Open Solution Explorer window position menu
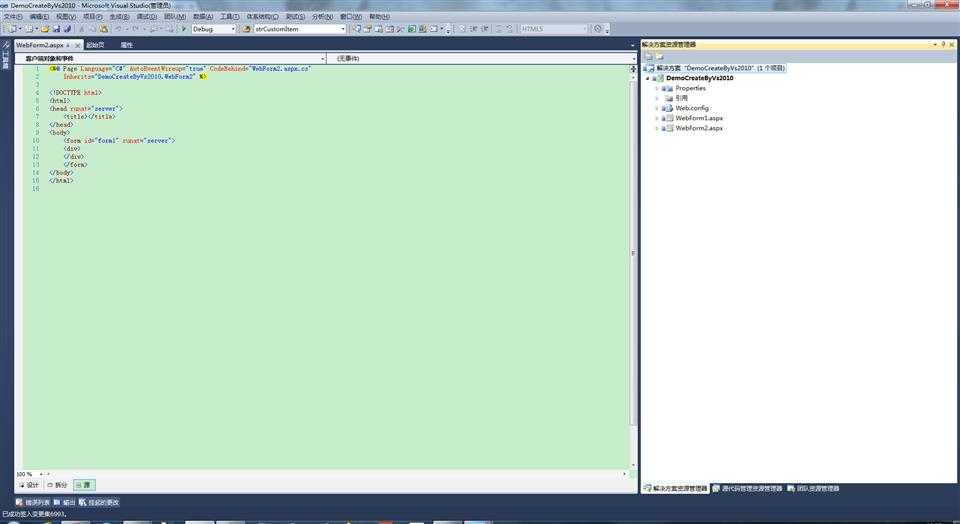The image size is (960, 524). pos(935,44)
